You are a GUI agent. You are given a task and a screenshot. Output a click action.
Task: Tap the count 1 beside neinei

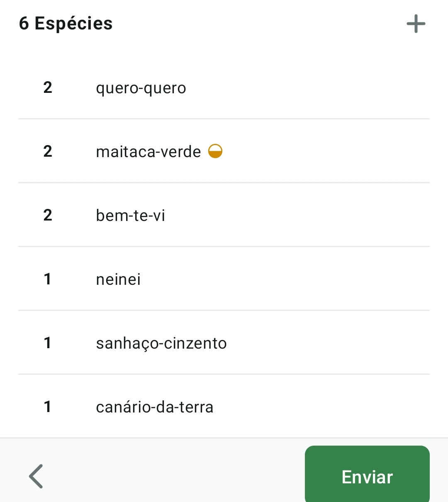coord(48,279)
